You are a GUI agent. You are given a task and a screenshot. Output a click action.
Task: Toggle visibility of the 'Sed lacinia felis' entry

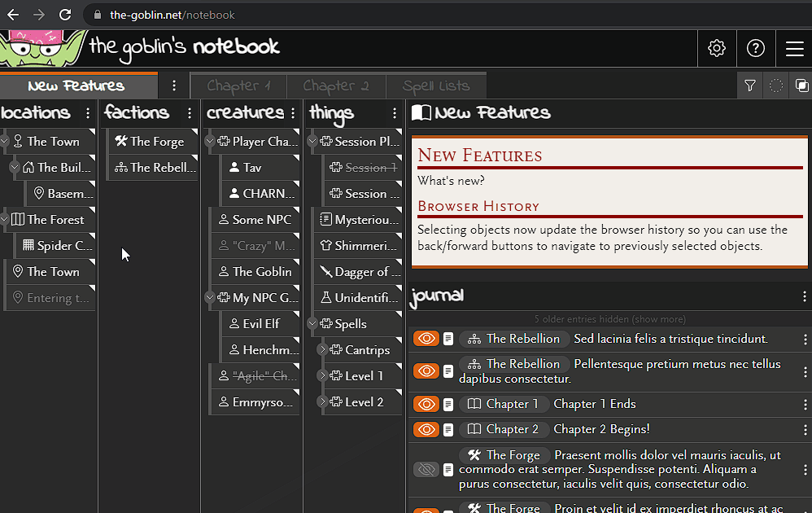click(x=426, y=339)
